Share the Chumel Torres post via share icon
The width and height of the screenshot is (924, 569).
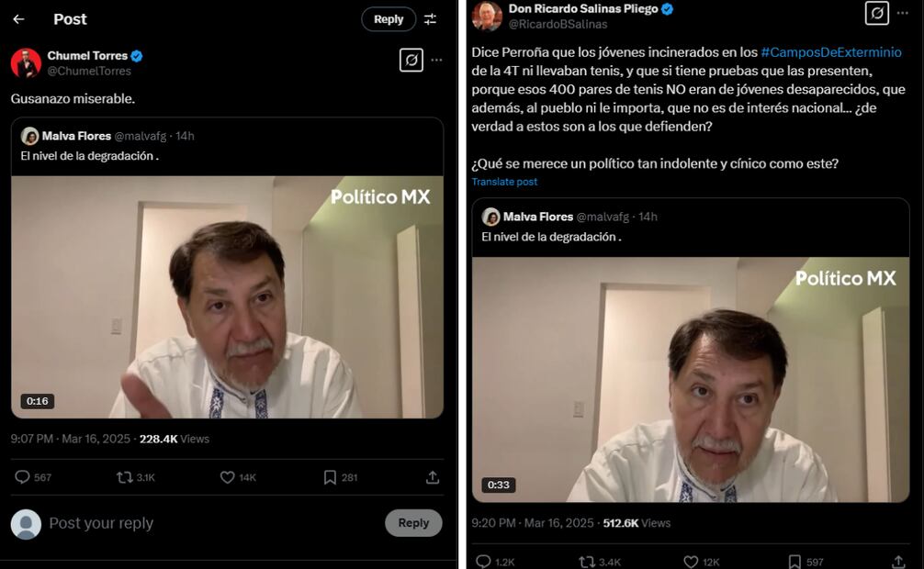[x=433, y=477]
